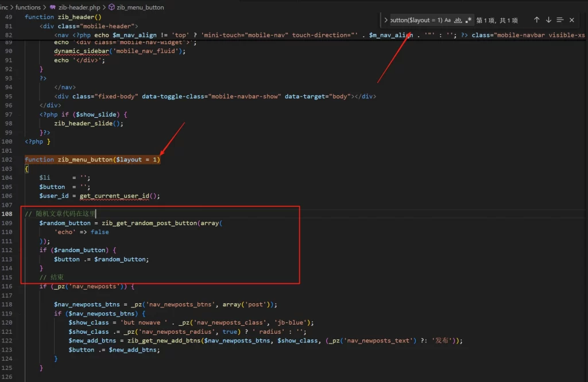Click the inc breadcrumb item
Screen dimensions: 588x382
coord(4,7)
